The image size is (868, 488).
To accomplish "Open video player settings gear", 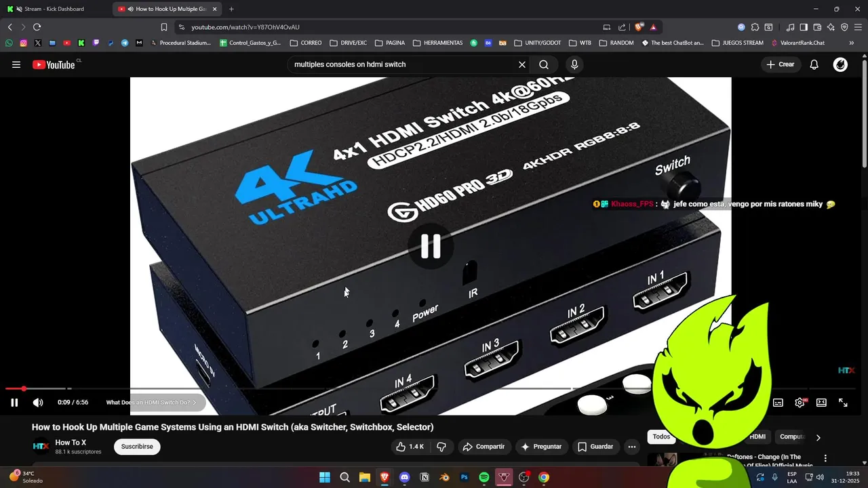I will click(x=800, y=403).
